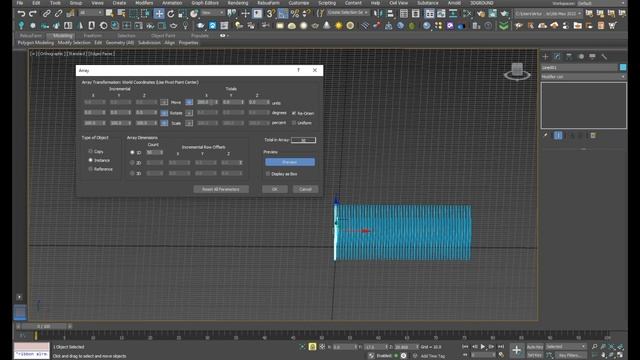
Task: Click OK in the Array dialog
Action: pos(275,189)
